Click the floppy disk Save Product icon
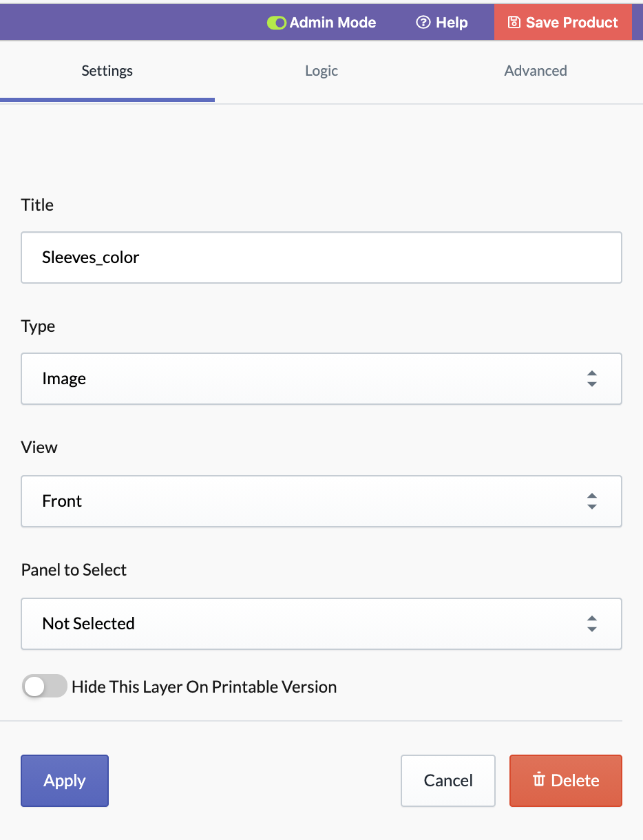The image size is (643, 840). click(514, 23)
